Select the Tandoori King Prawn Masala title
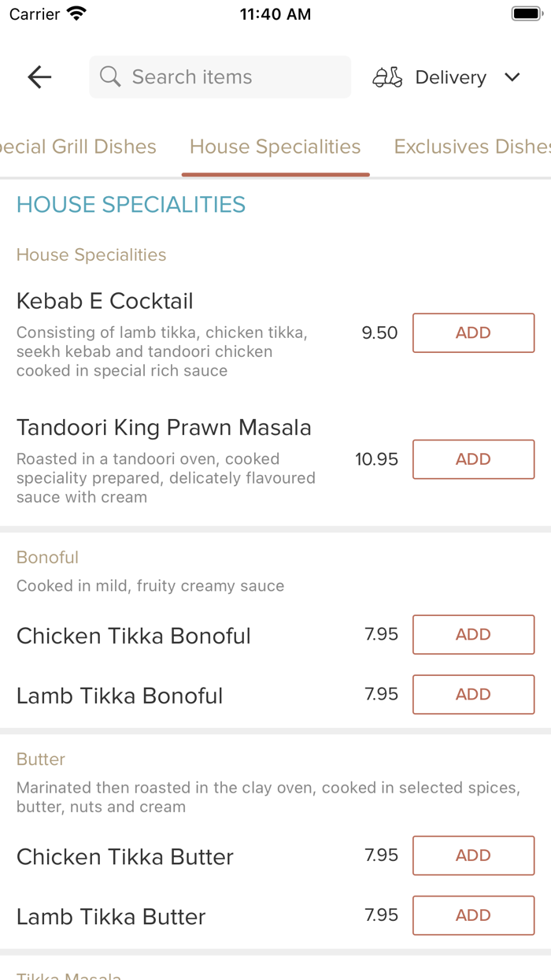This screenshot has height=980, width=551. 164,428
